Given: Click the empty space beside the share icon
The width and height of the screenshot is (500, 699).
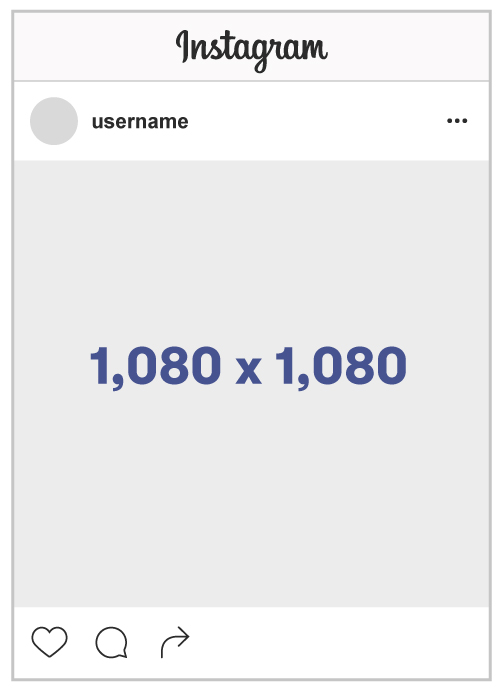Looking at the screenshot, I should point(339,642).
